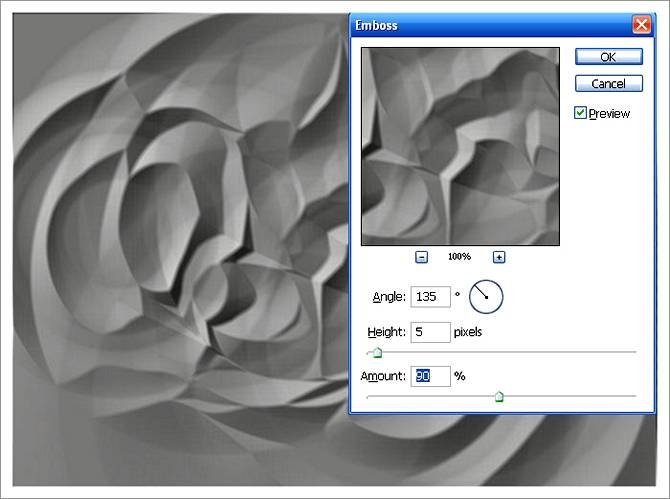670x499 pixels.
Task: Zoom in the Emboss preview with plus icon
Action: (x=499, y=257)
